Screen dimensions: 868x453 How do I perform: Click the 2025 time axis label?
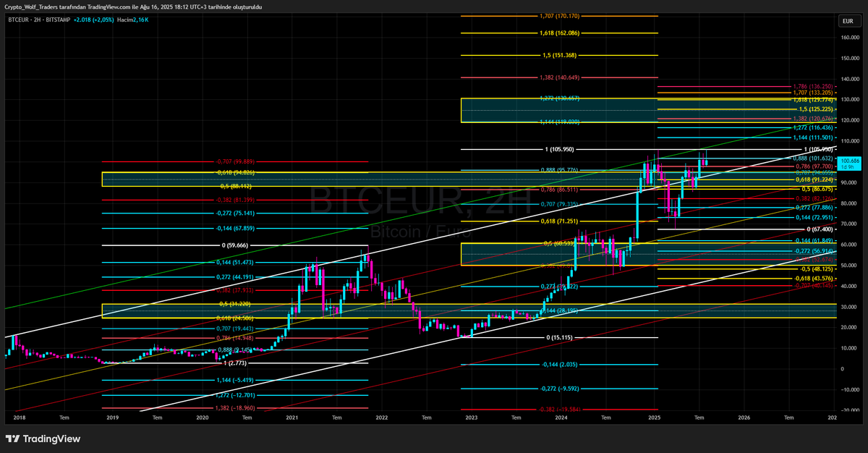point(655,418)
